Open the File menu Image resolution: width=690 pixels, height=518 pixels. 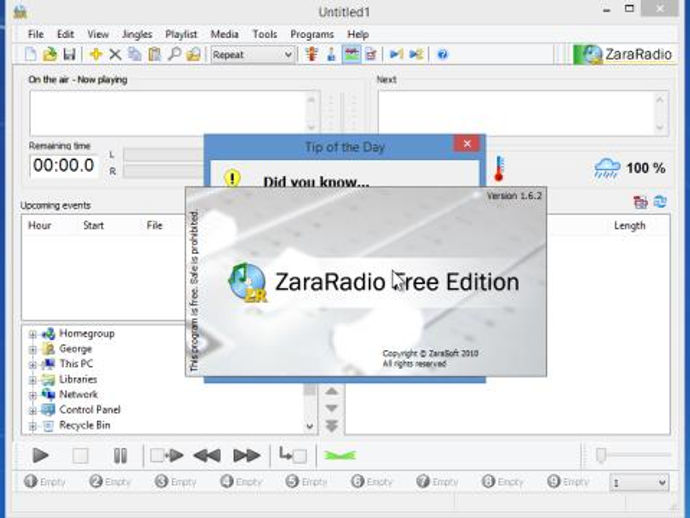pos(36,34)
